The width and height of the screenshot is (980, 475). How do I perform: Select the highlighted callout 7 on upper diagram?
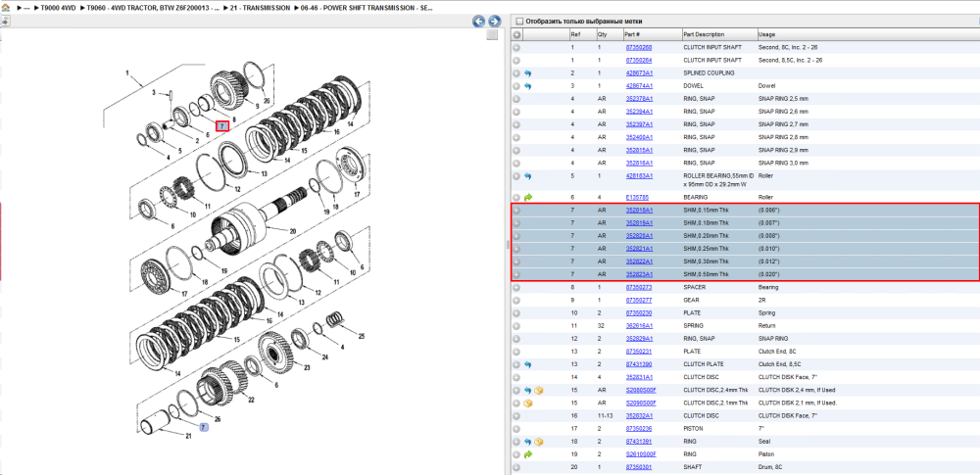221,125
